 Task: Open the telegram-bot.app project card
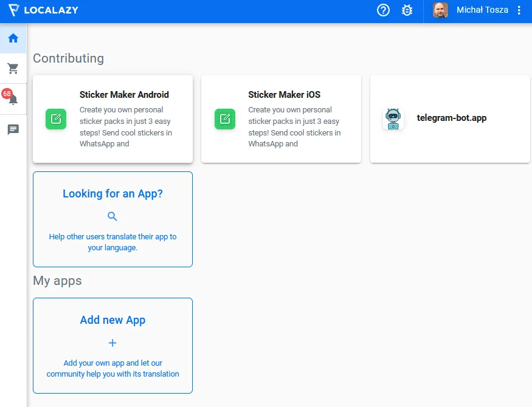click(450, 119)
